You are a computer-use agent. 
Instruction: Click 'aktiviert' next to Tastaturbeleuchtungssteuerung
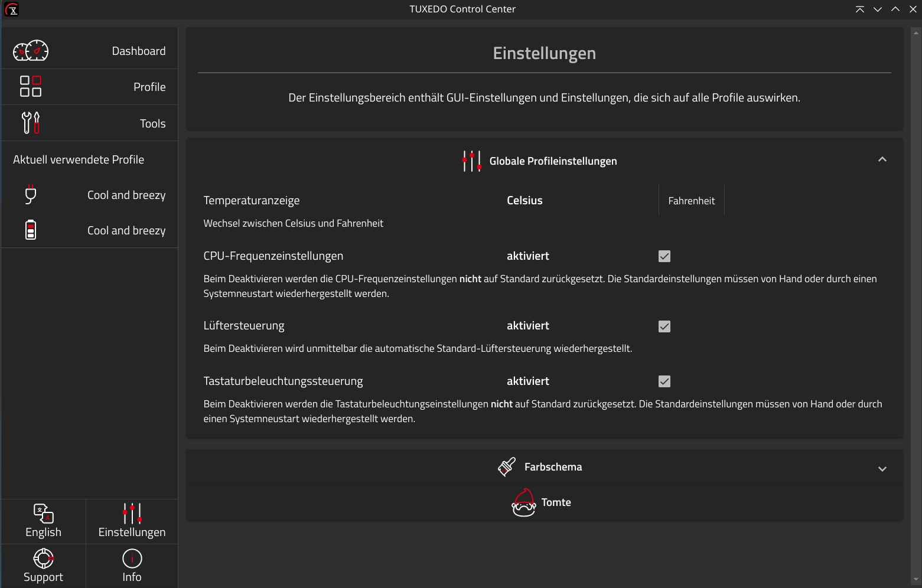pyautogui.click(x=528, y=381)
